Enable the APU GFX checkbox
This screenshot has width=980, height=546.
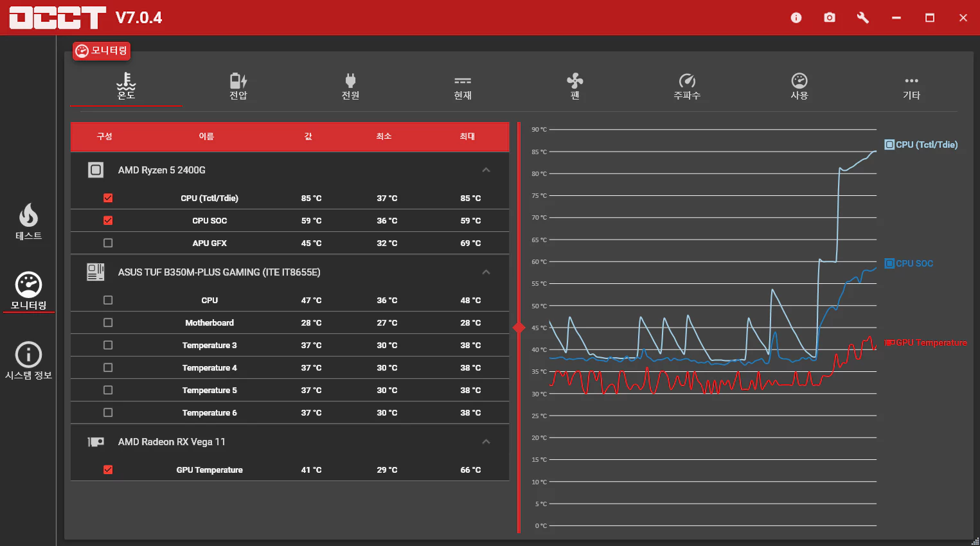pyautogui.click(x=108, y=243)
